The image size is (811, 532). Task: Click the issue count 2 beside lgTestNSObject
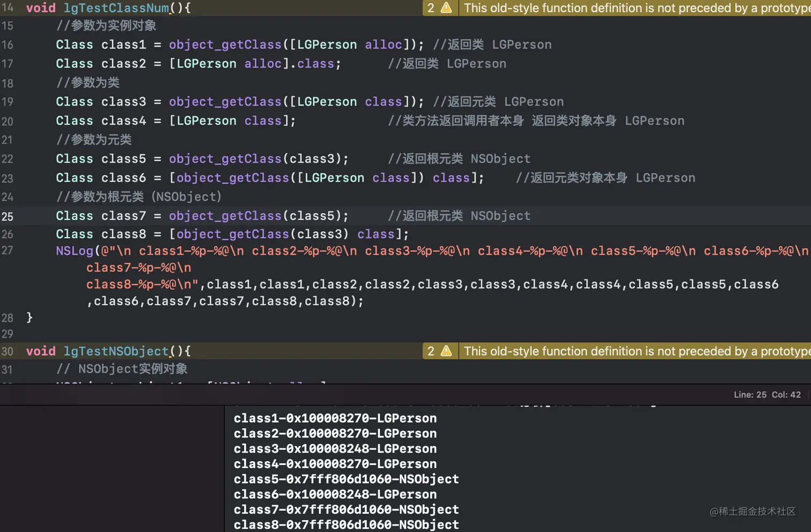coord(431,351)
